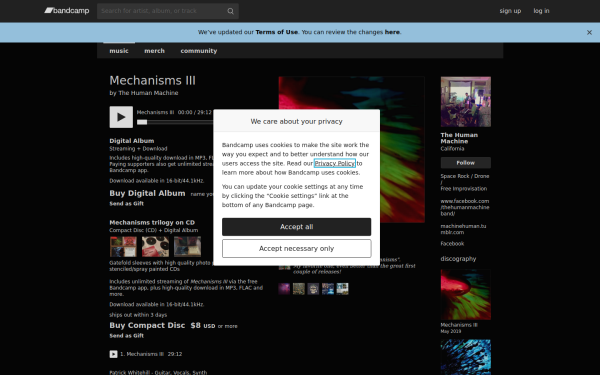Click the playback progress slider handle

pos(142,122)
